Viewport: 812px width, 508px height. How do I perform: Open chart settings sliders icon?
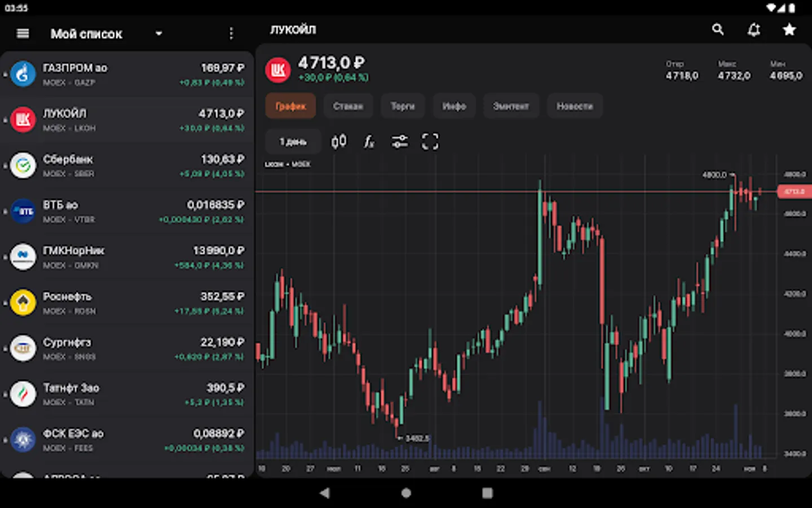point(400,142)
